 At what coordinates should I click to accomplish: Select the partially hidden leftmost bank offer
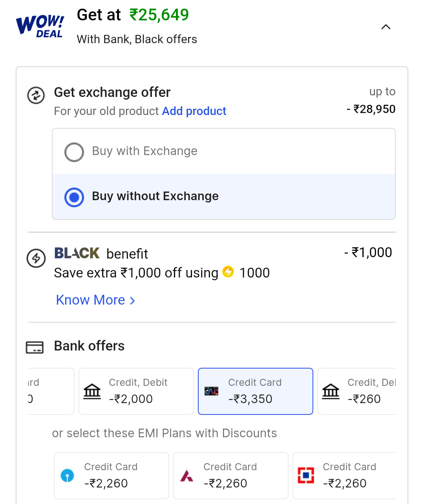pyautogui.click(x=51, y=391)
